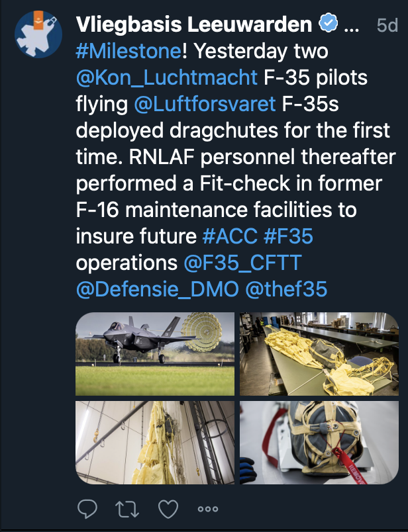View F-35 landing with dragchute photo
The height and width of the screenshot is (532, 408).
tap(155, 354)
